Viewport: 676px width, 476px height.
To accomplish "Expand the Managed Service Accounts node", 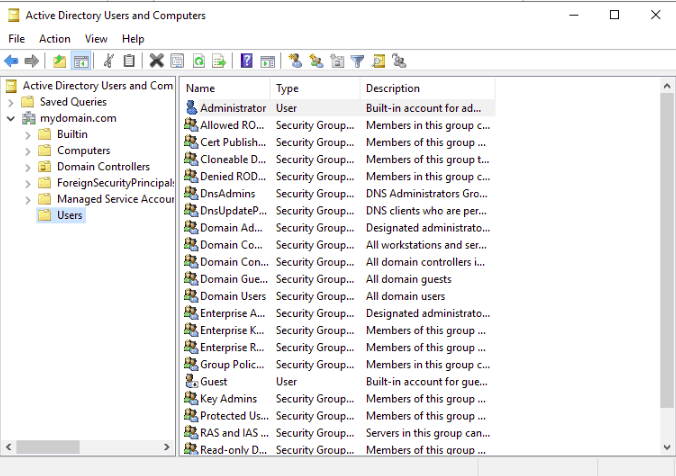I will pos(28,200).
